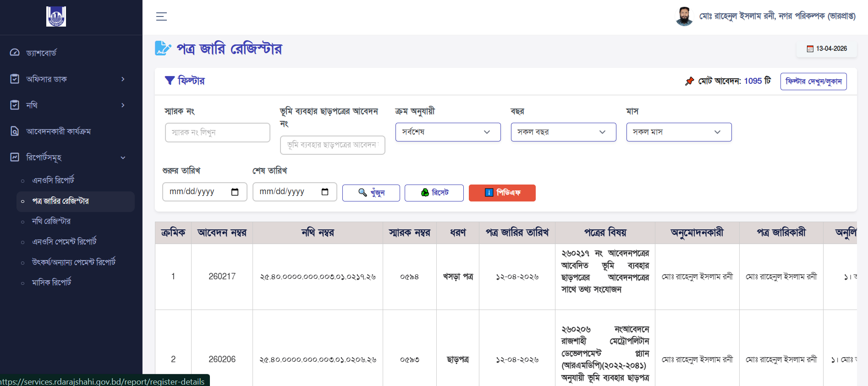The width and height of the screenshot is (868, 386).
Task: Open calendar picker in শেষ তারিখ field
Action: click(x=325, y=192)
